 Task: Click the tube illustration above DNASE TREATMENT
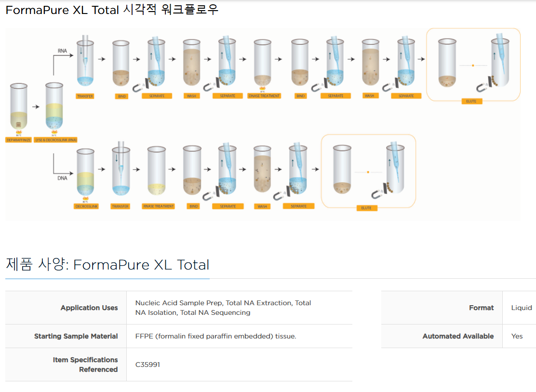tap(263, 63)
